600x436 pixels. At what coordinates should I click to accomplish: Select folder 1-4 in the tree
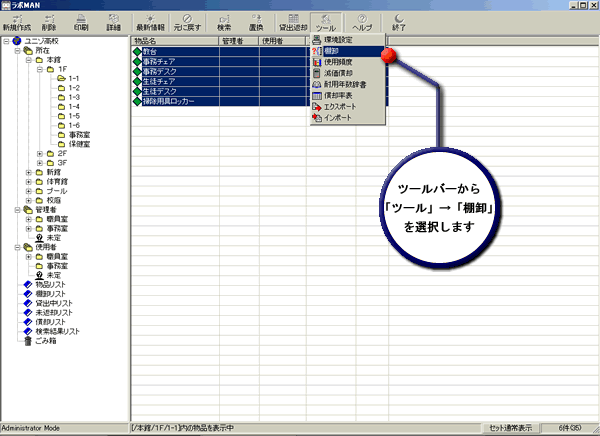(x=69, y=107)
